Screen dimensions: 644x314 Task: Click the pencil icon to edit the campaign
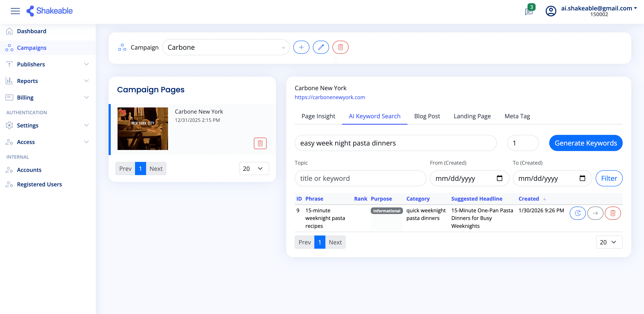pos(321,47)
